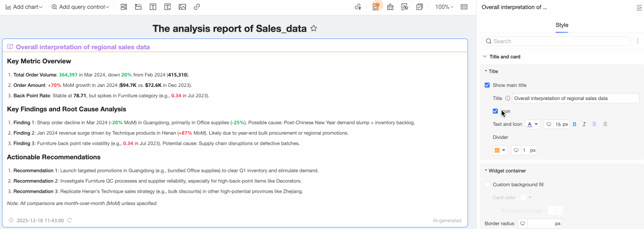Collapse the side panel with the top-right icon
The width and height of the screenshot is (644, 229).
click(x=639, y=7)
